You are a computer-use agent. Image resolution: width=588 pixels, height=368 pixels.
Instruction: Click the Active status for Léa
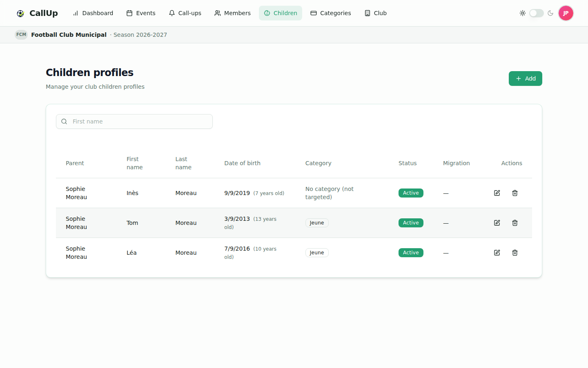411,253
